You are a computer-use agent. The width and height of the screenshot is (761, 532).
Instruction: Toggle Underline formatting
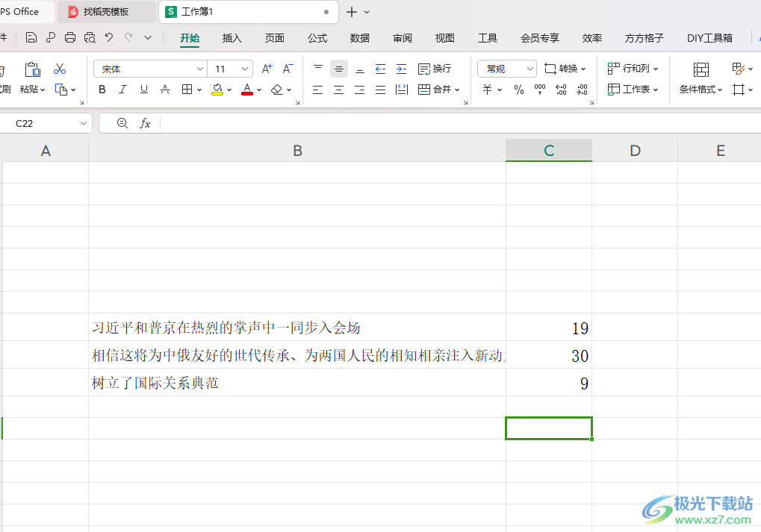(x=143, y=90)
